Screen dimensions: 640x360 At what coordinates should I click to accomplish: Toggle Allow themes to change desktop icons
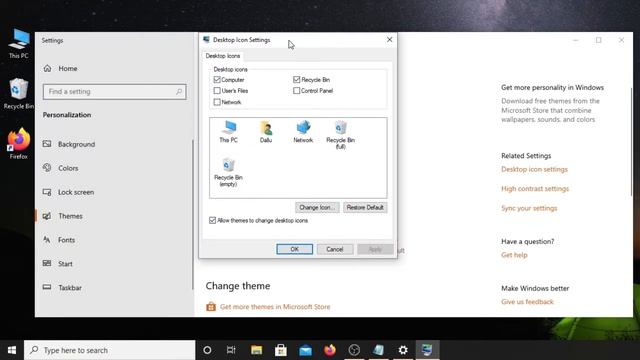pos(213,220)
